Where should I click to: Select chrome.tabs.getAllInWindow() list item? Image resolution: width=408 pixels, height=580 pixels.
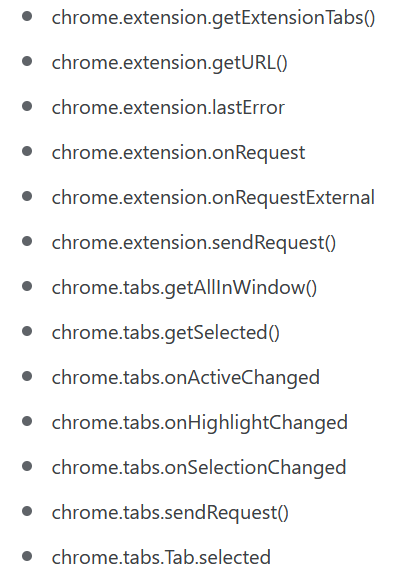tap(184, 288)
